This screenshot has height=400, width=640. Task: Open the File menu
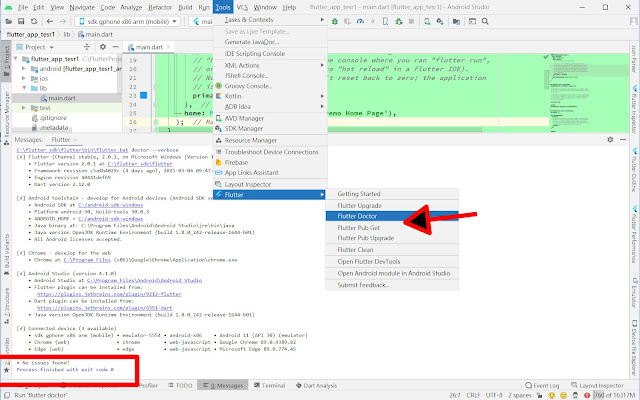pyautogui.click(x=23, y=7)
